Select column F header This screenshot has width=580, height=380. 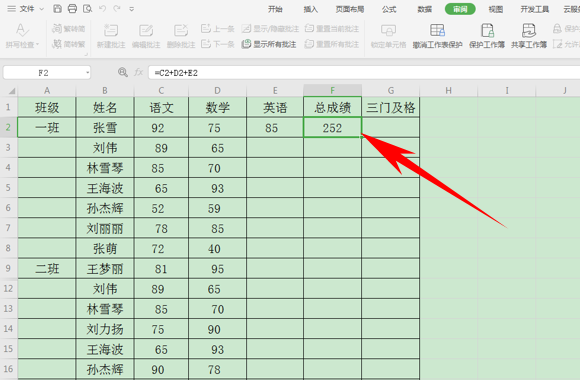coord(333,91)
